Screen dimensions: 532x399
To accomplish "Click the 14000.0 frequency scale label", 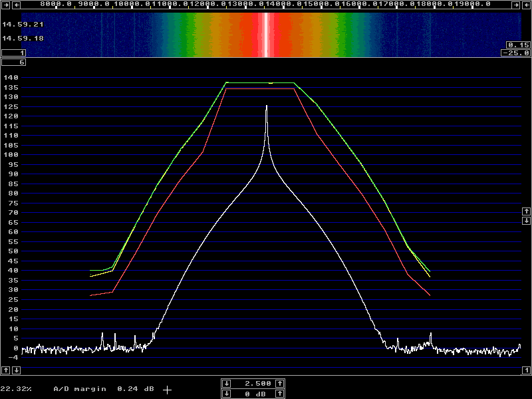I will [285, 4].
